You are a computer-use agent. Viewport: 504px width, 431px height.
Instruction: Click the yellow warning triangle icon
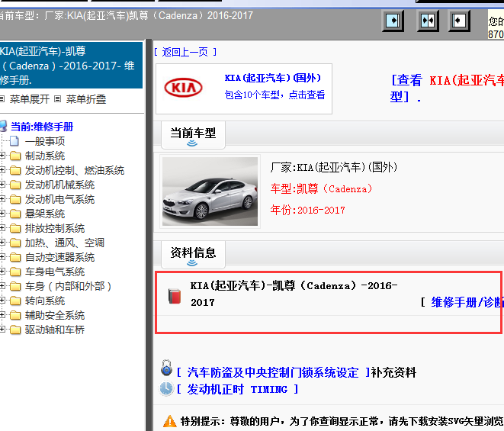[x=170, y=421]
